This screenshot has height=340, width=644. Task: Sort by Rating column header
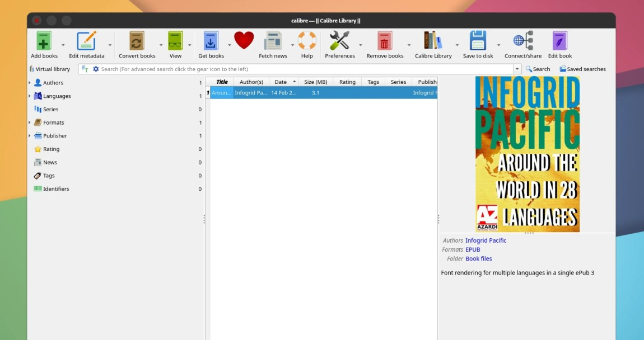(x=347, y=82)
